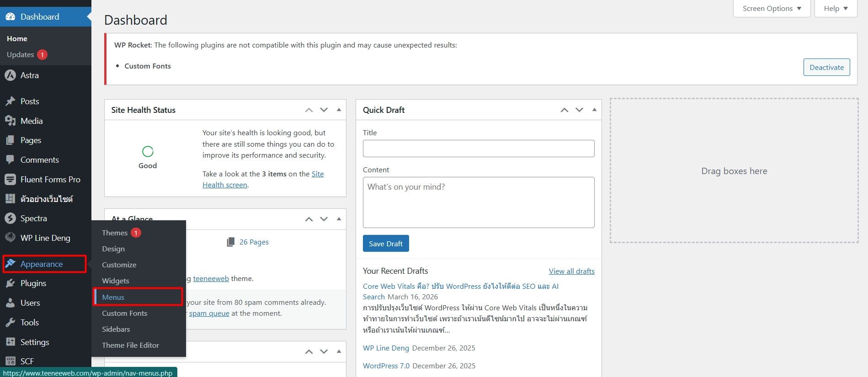The height and width of the screenshot is (377, 868).
Task: Move Site Health Status box up
Action: (x=309, y=110)
